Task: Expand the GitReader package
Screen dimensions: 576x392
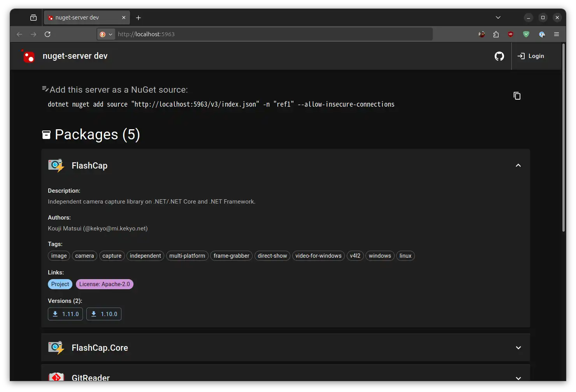Action: tap(518, 378)
